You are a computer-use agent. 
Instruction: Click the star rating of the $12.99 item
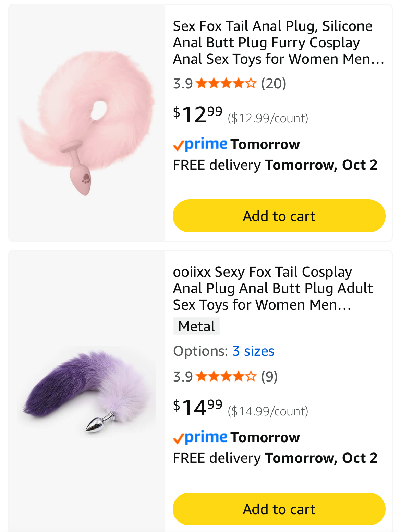pos(226,83)
